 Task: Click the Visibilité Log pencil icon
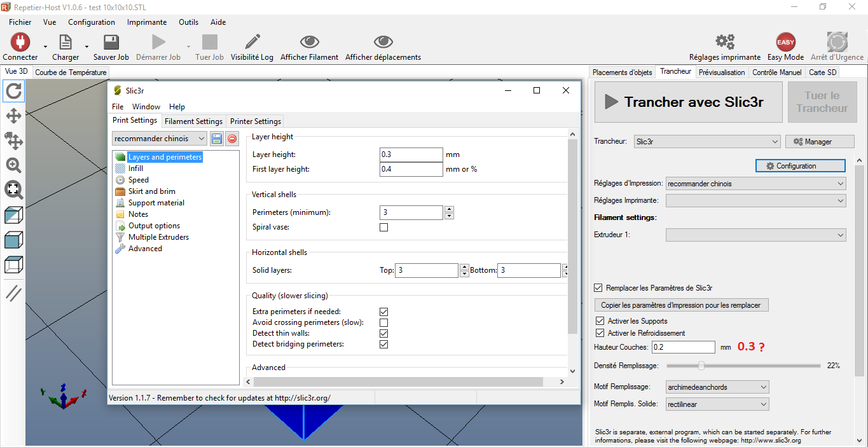click(252, 42)
